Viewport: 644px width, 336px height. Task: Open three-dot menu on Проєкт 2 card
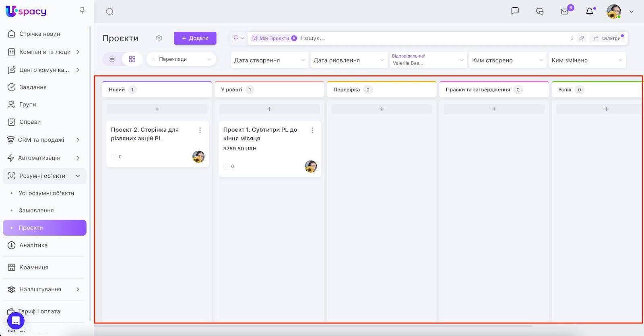(x=200, y=130)
